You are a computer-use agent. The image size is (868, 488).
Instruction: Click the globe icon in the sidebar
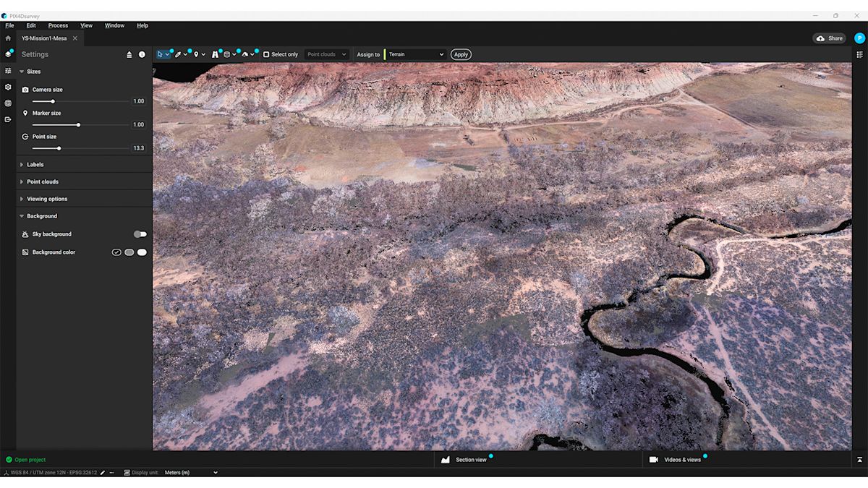coord(9,103)
